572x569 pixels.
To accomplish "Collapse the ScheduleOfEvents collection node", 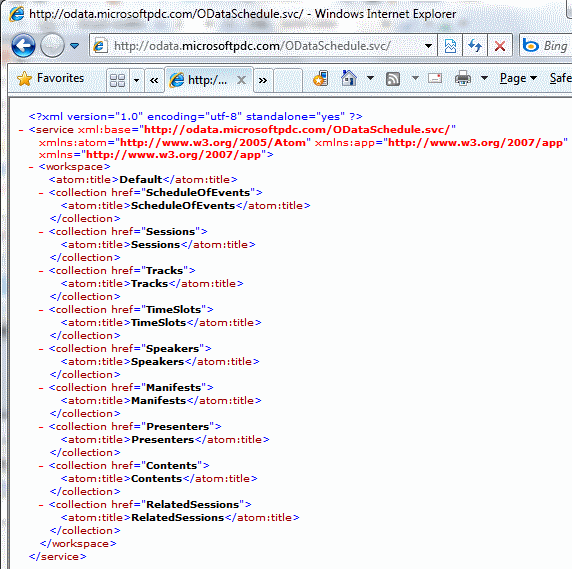I will [41, 193].
